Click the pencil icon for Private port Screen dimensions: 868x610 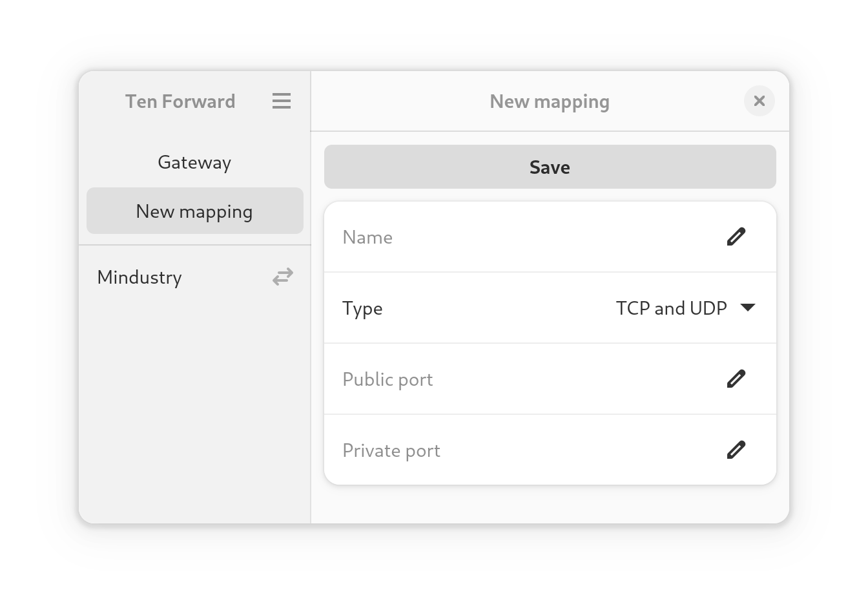click(736, 450)
